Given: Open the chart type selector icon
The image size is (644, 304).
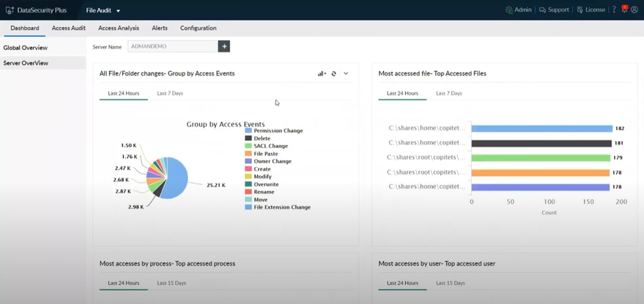Looking at the screenshot, I should point(321,74).
